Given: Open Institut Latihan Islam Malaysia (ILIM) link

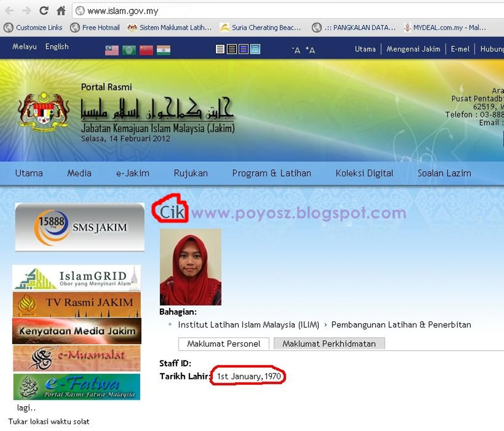Looking at the screenshot, I should coord(248,325).
